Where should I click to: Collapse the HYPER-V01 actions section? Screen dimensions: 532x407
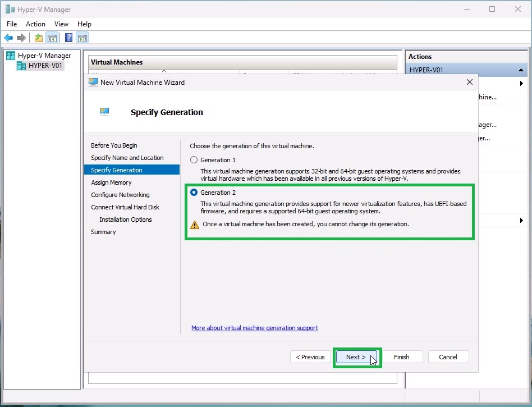coord(521,70)
